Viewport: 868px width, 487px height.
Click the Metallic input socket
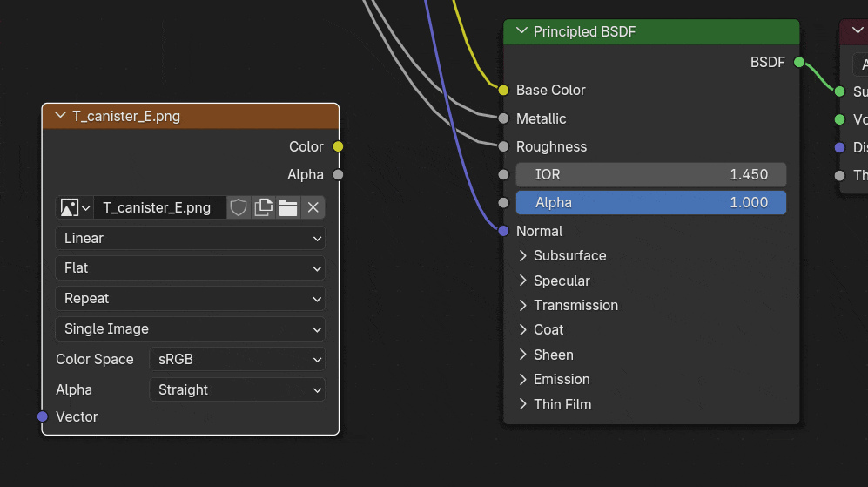click(503, 118)
